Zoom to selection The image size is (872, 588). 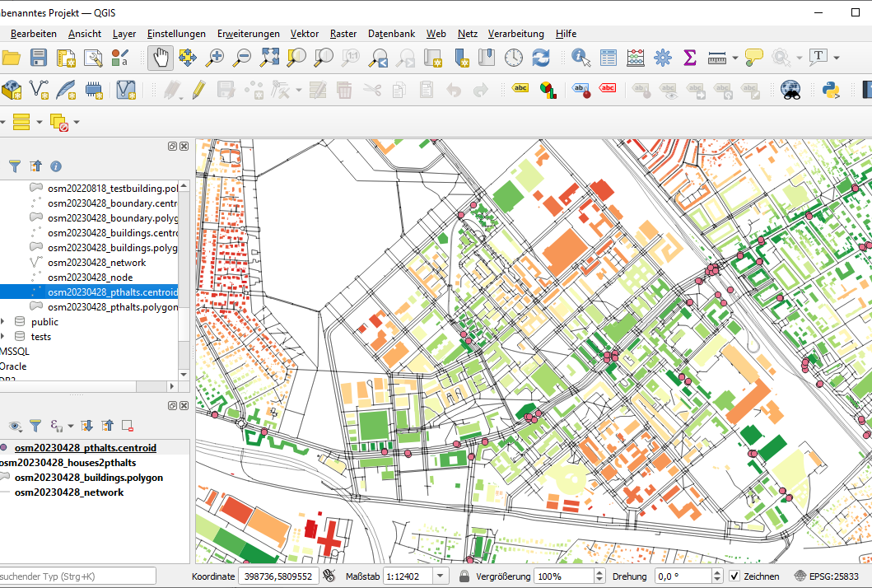point(296,58)
